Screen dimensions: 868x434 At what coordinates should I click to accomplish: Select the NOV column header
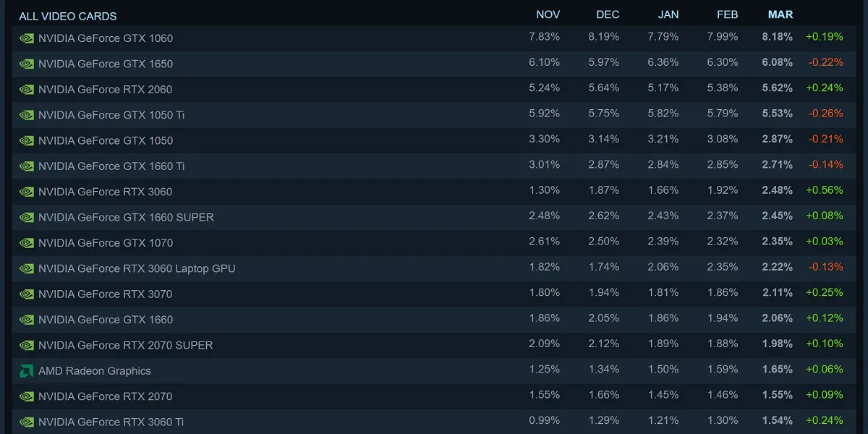pyautogui.click(x=548, y=14)
